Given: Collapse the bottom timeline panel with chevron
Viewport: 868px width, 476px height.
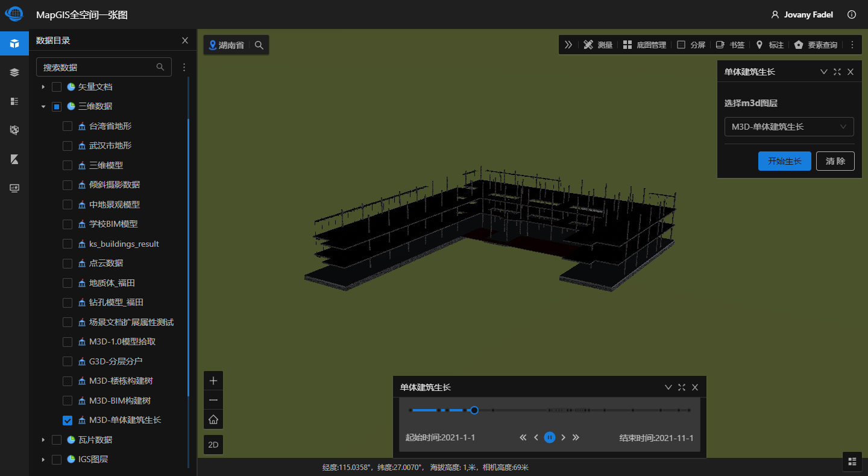Looking at the screenshot, I should click(x=668, y=387).
